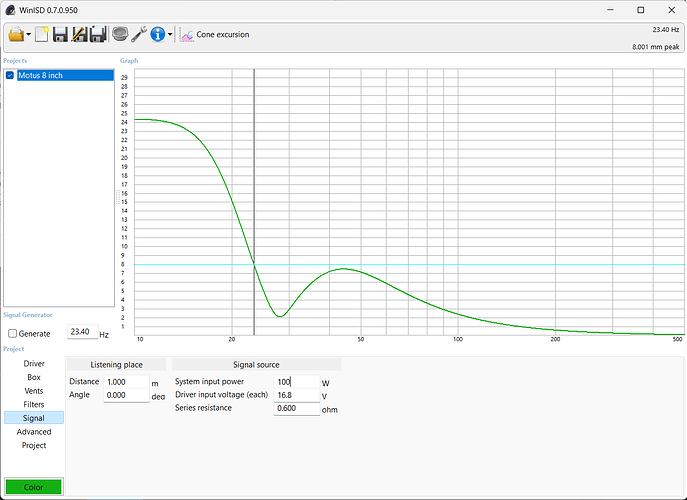The image size is (687, 500).
Task: Select the Advanced tab
Action: pyautogui.click(x=34, y=432)
